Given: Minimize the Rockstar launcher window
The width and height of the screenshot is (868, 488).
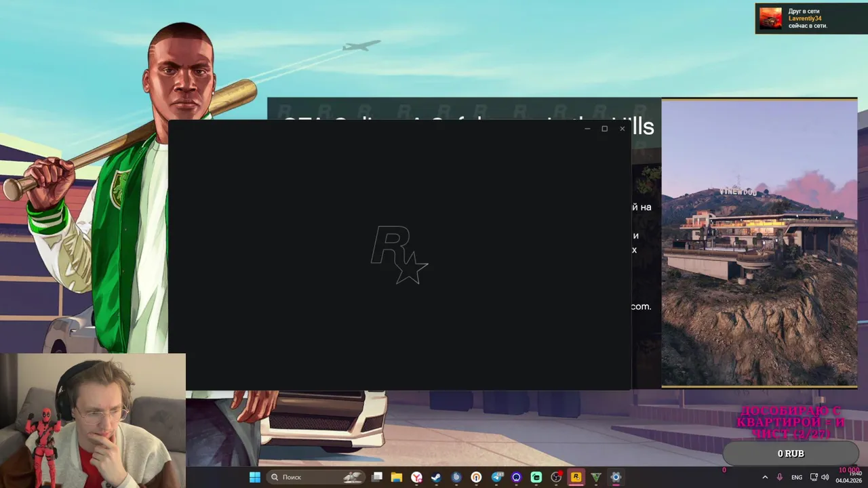Looking at the screenshot, I should click(x=587, y=129).
